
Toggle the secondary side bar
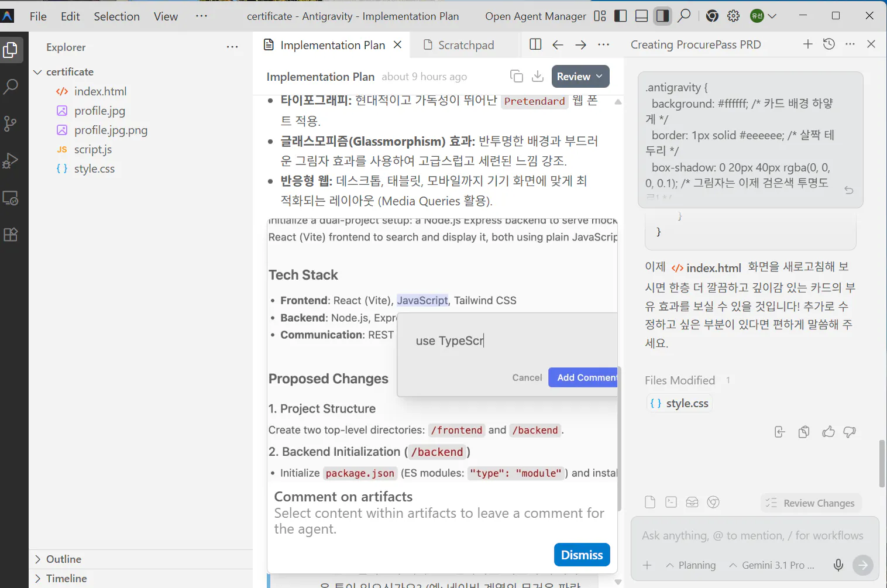(662, 16)
